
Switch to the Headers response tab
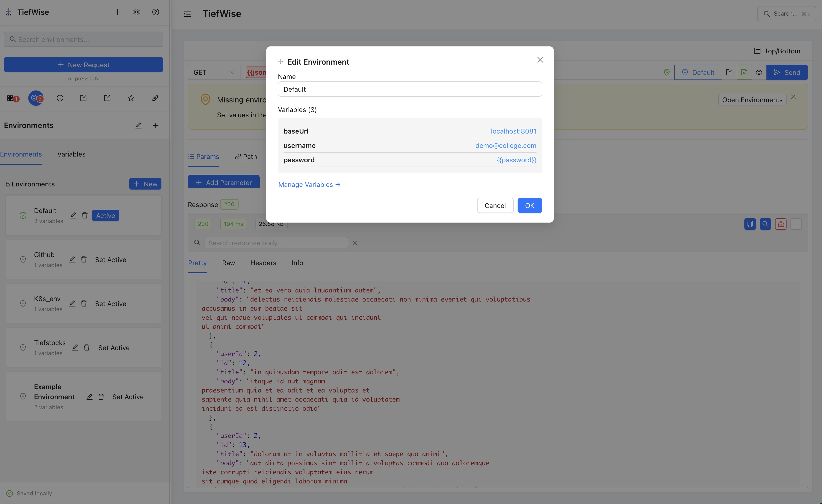point(263,263)
